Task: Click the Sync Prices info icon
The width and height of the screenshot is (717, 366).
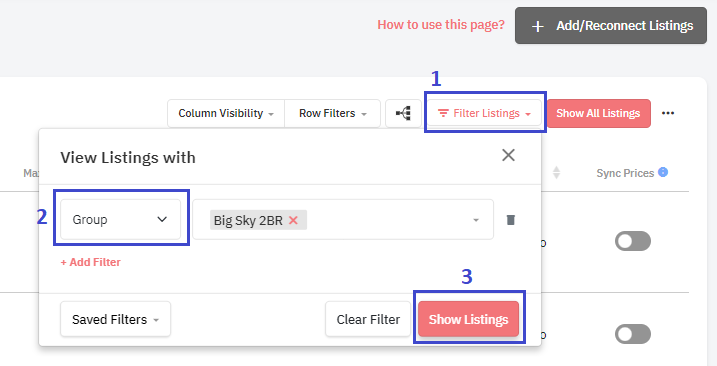Action: [x=663, y=172]
